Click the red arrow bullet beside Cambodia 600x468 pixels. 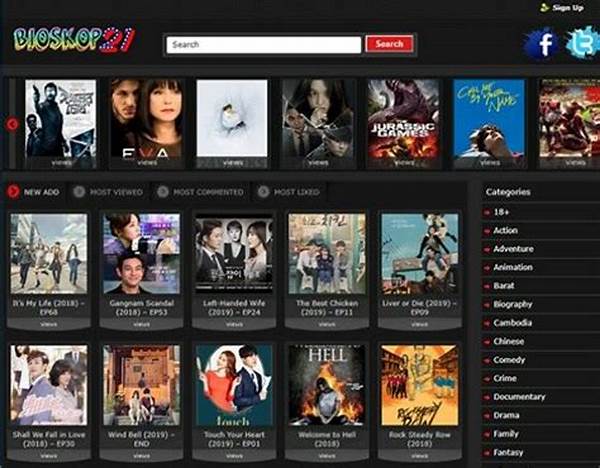(x=487, y=323)
